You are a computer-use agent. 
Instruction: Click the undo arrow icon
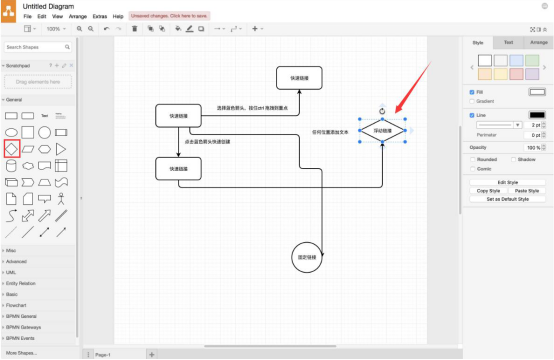(x=106, y=29)
